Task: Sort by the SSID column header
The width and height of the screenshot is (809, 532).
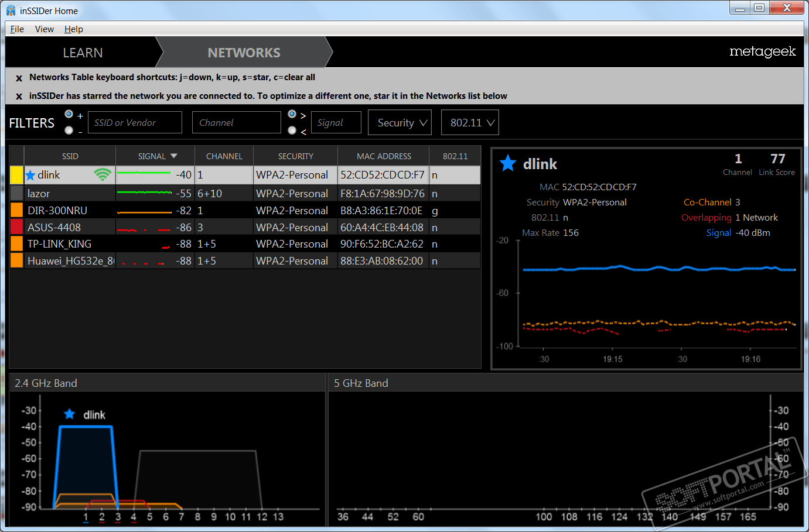Action: coord(70,156)
